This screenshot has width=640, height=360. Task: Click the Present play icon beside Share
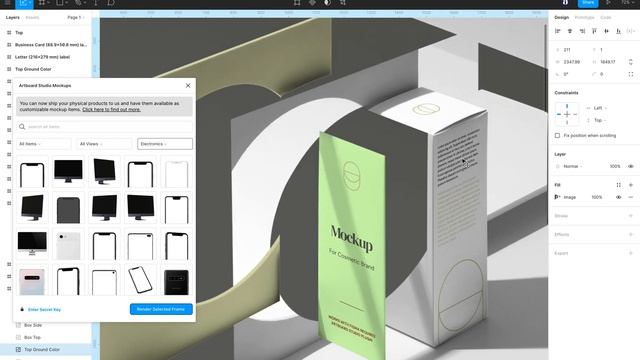(608, 3)
